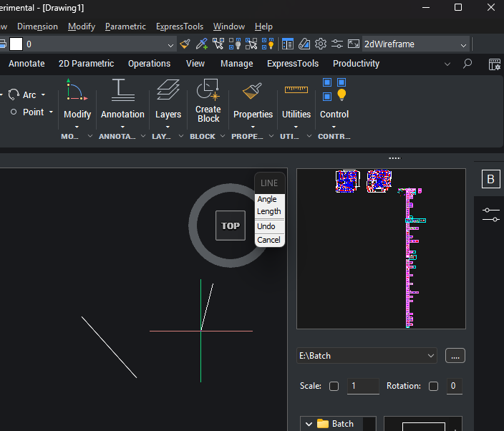Expand the MO... panel chevron

[90, 136]
